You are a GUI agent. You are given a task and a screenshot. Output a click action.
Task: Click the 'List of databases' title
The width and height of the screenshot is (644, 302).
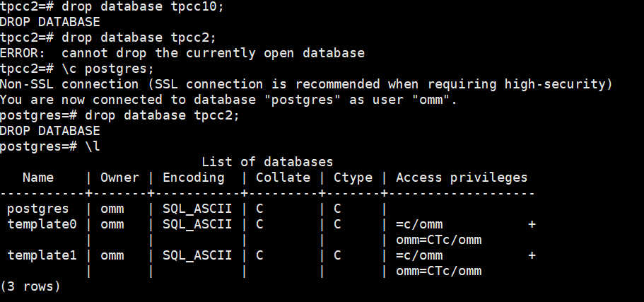tap(267, 162)
